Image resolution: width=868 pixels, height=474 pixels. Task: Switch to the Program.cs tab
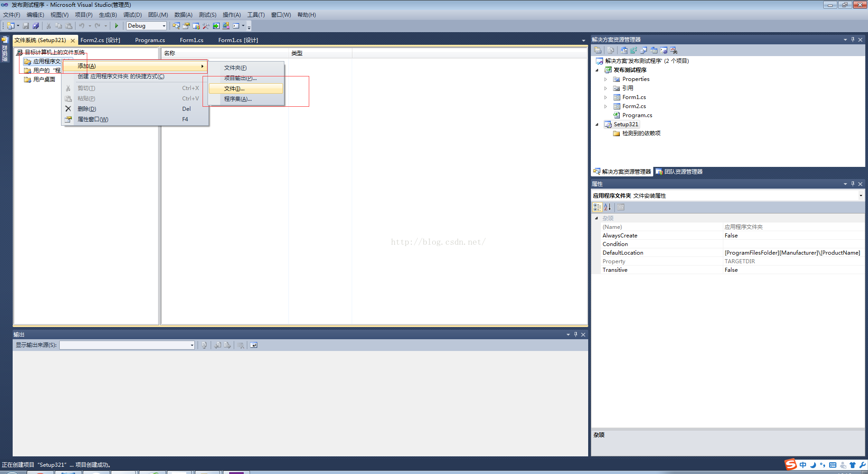(150, 40)
